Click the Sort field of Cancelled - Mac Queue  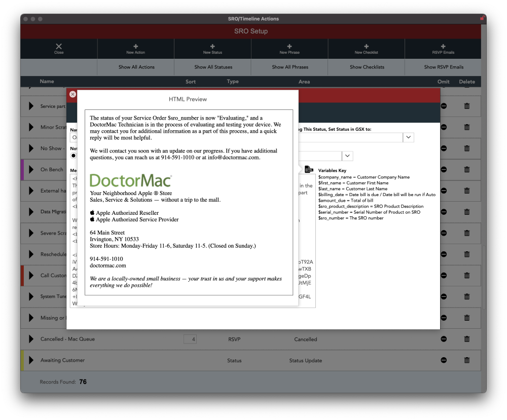coord(190,339)
